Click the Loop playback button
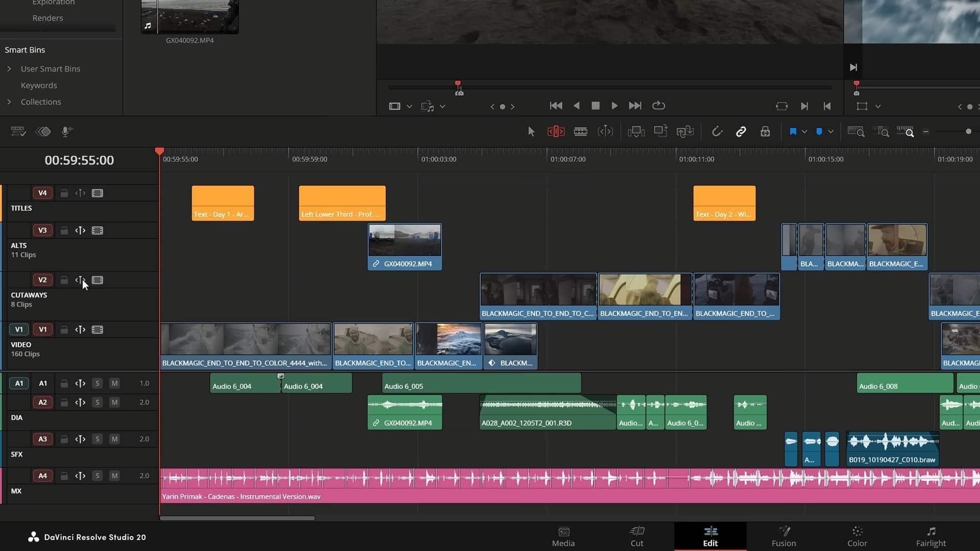 tap(658, 106)
